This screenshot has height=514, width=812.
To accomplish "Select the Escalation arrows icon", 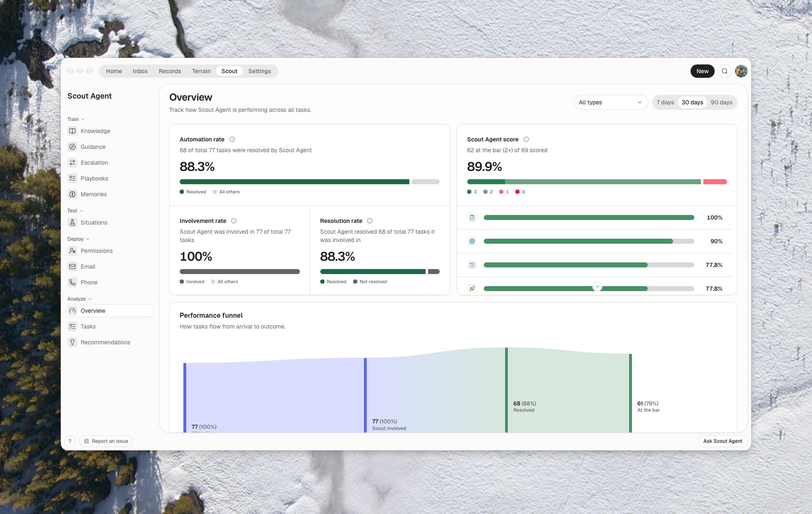I will (72, 163).
